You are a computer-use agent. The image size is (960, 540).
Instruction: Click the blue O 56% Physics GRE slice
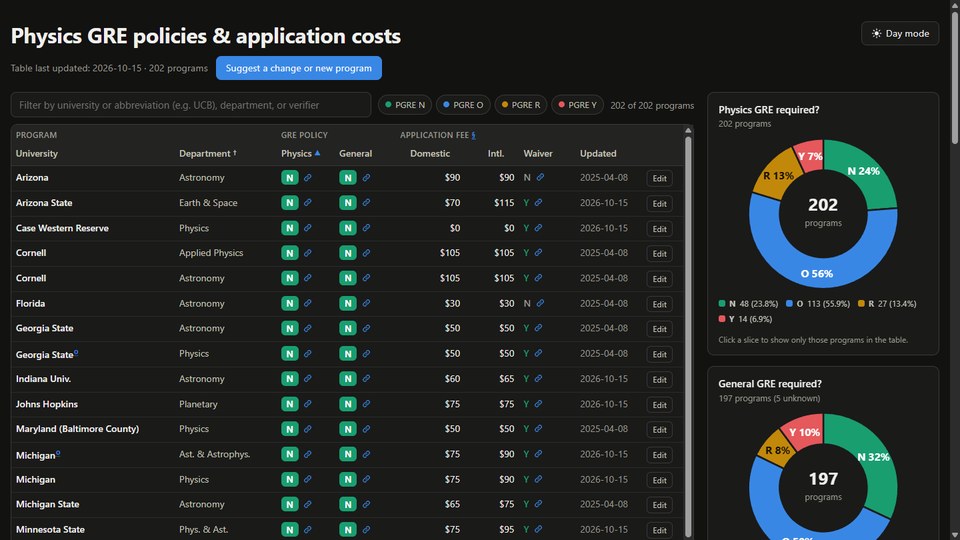point(817,273)
